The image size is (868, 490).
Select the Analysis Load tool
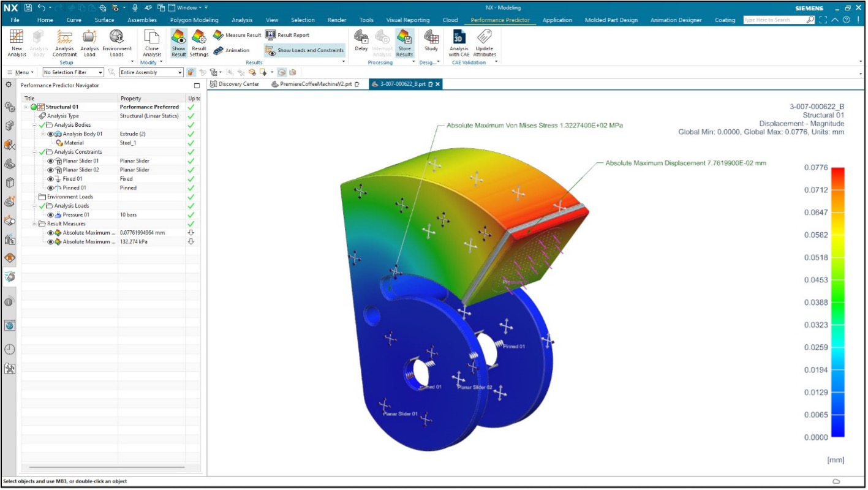point(89,37)
